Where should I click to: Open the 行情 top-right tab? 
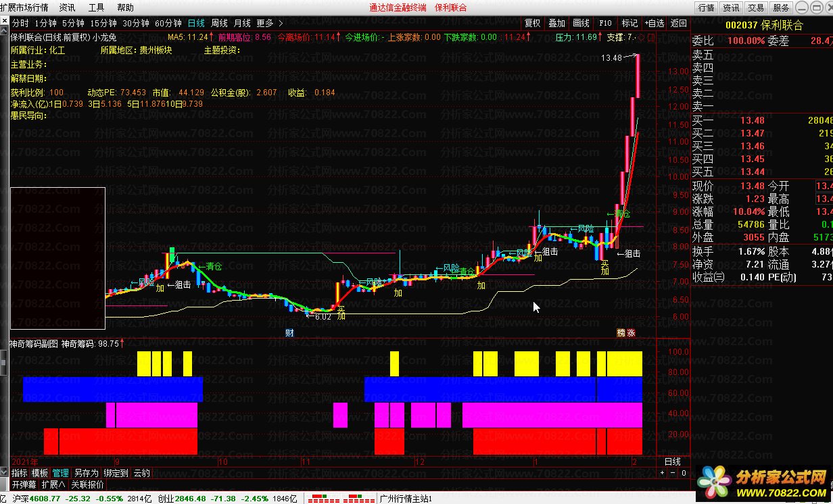(x=707, y=7)
